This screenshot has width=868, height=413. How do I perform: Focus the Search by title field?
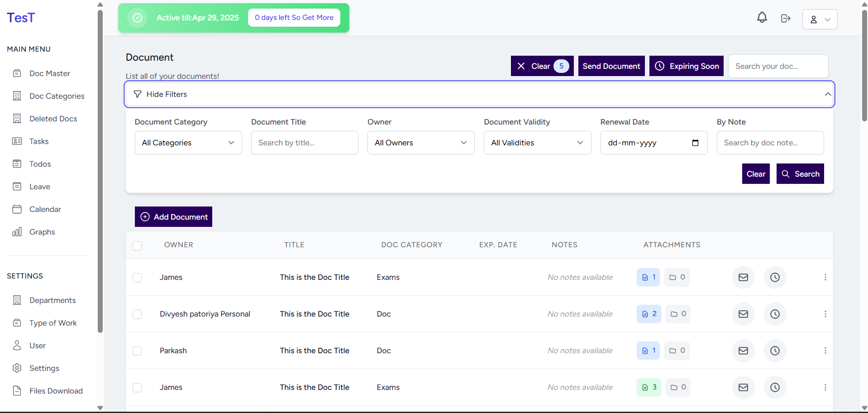click(x=305, y=143)
